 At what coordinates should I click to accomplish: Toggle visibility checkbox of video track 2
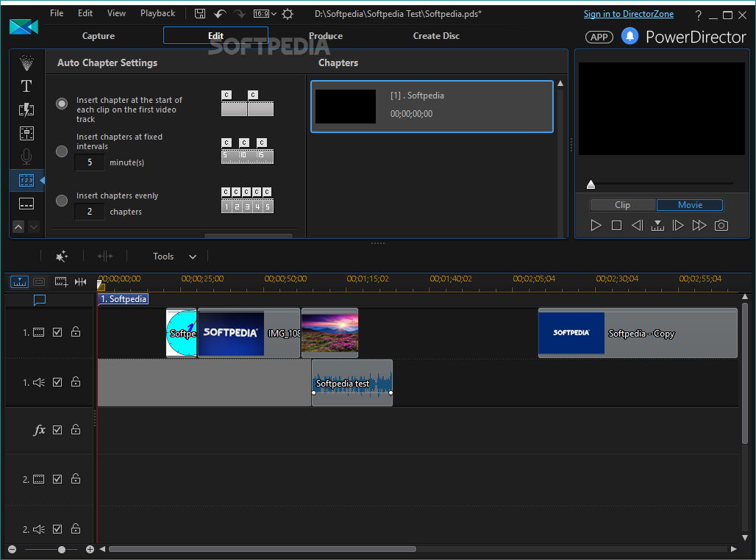click(x=57, y=479)
